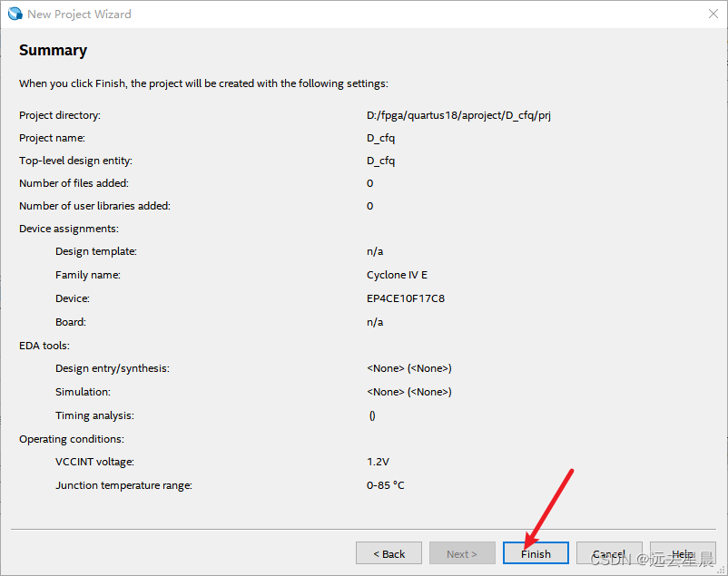Click the Project directory label
728x576 pixels.
(x=59, y=115)
